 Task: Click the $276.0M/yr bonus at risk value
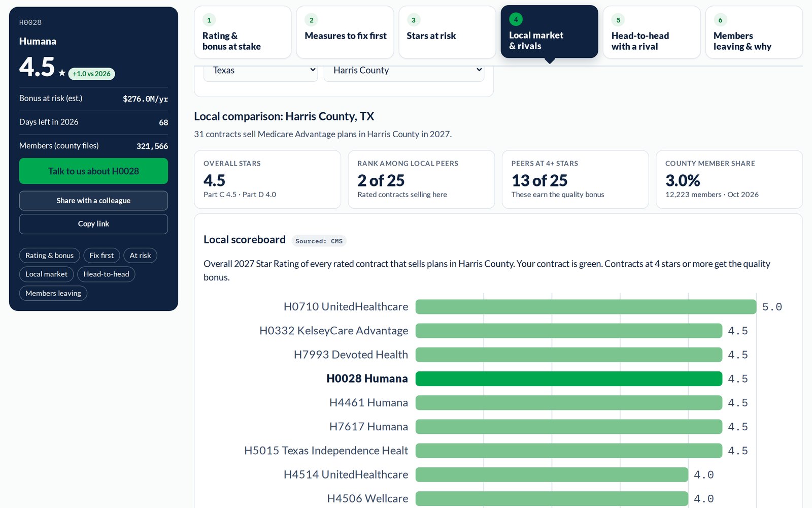[145, 99]
